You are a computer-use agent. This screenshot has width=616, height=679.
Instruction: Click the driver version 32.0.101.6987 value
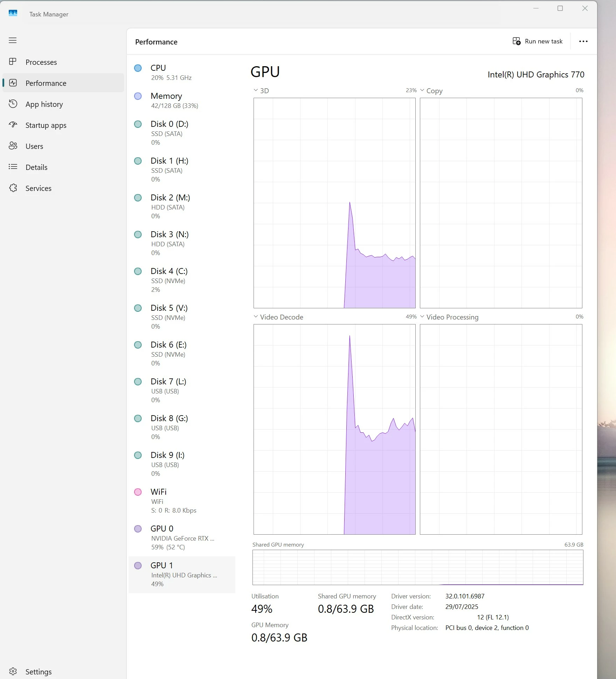(465, 596)
